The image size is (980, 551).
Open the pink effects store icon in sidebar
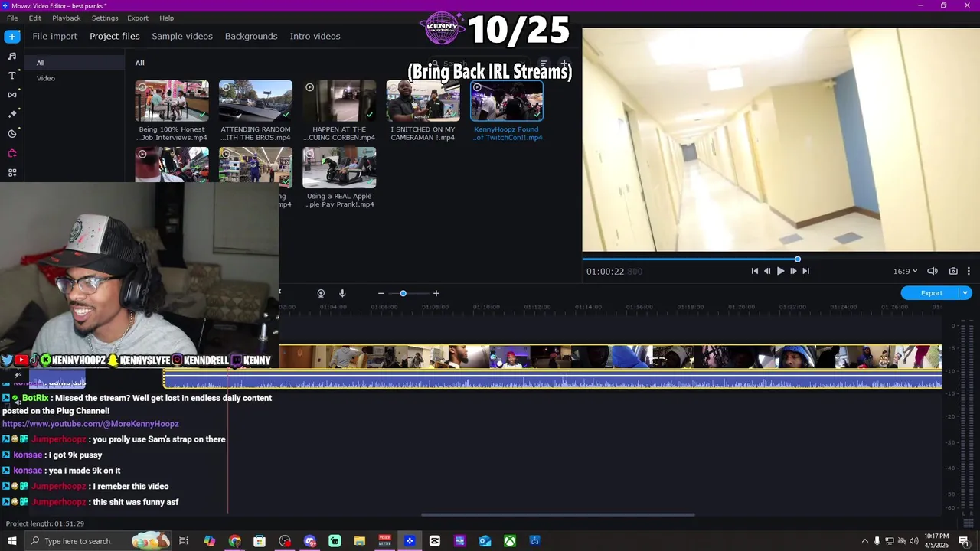[x=12, y=153]
